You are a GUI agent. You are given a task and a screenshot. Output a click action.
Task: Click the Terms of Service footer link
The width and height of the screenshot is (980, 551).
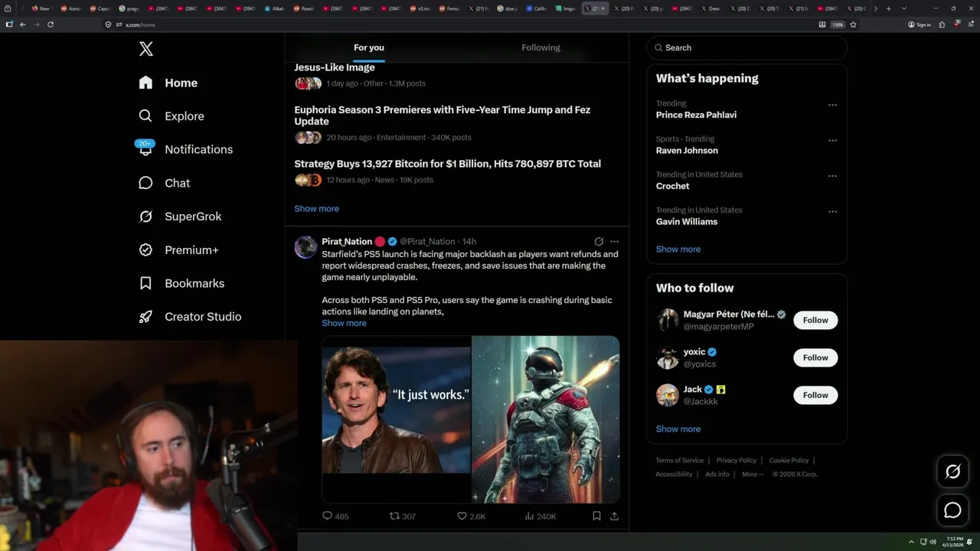(679, 461)
